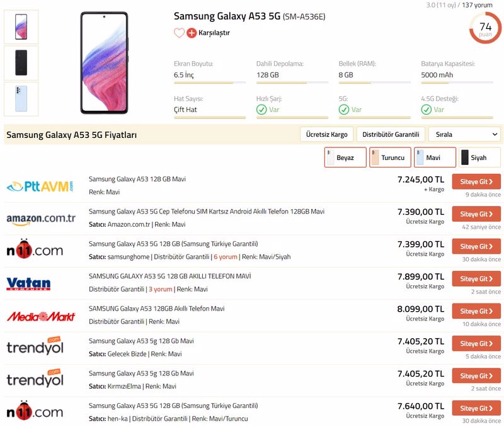504x427 pixels.
Task: Click the amazon.com.tr store logo
Action: coord(41,219)
